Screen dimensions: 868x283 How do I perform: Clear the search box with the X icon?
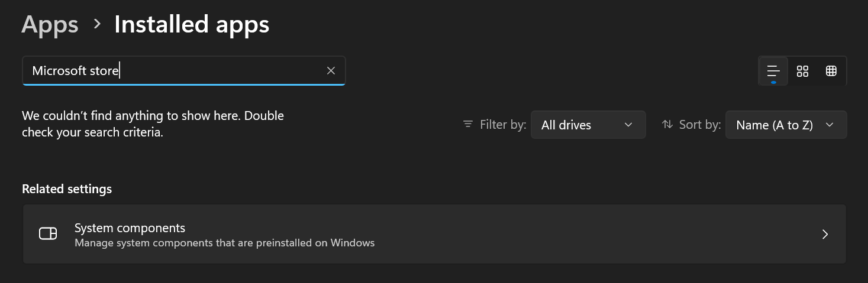(331, 71)
